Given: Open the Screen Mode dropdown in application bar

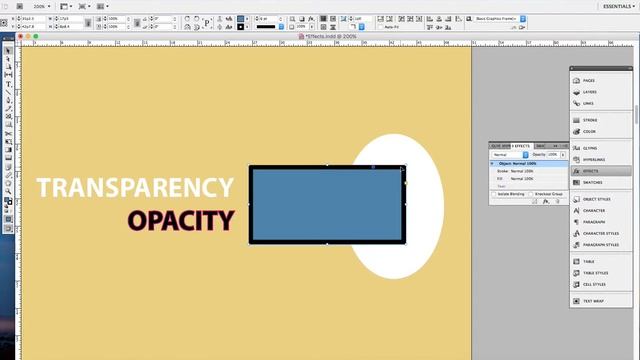Looking at the screenshot, I should tap(84, 7).
